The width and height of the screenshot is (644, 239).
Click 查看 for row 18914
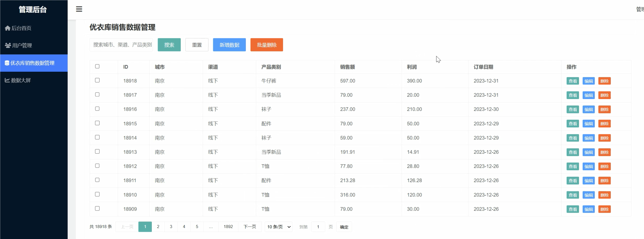click(x=573, y=138)
